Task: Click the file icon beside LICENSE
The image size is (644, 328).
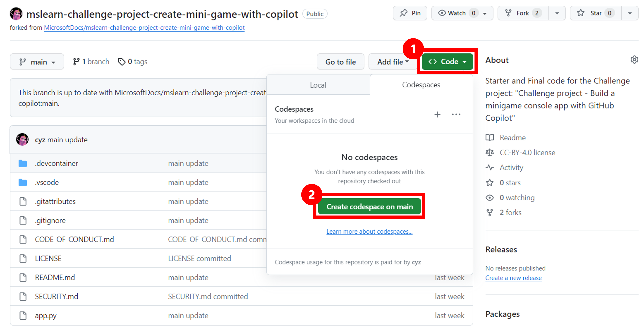Action: pos(23,258)
